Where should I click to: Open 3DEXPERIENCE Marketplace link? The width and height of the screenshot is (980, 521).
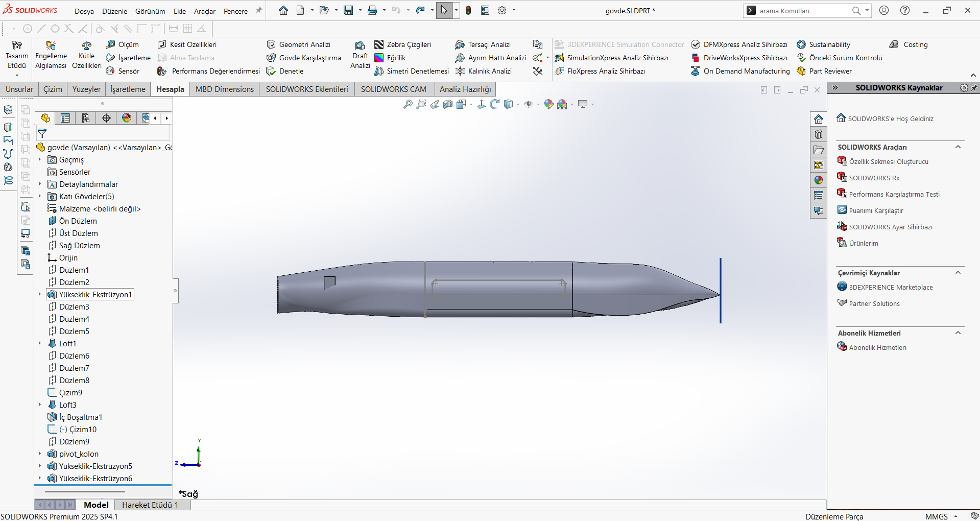[x=891, y=287]
